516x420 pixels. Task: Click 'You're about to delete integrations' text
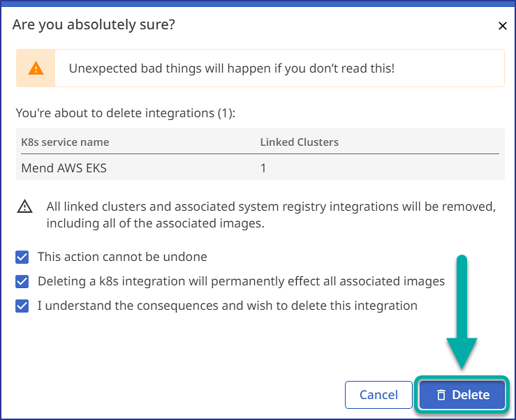pyautogui.click(x=126, y=112)
